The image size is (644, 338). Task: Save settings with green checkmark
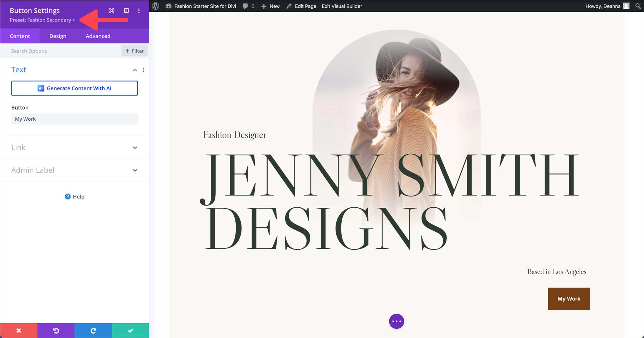pos(130,330)
